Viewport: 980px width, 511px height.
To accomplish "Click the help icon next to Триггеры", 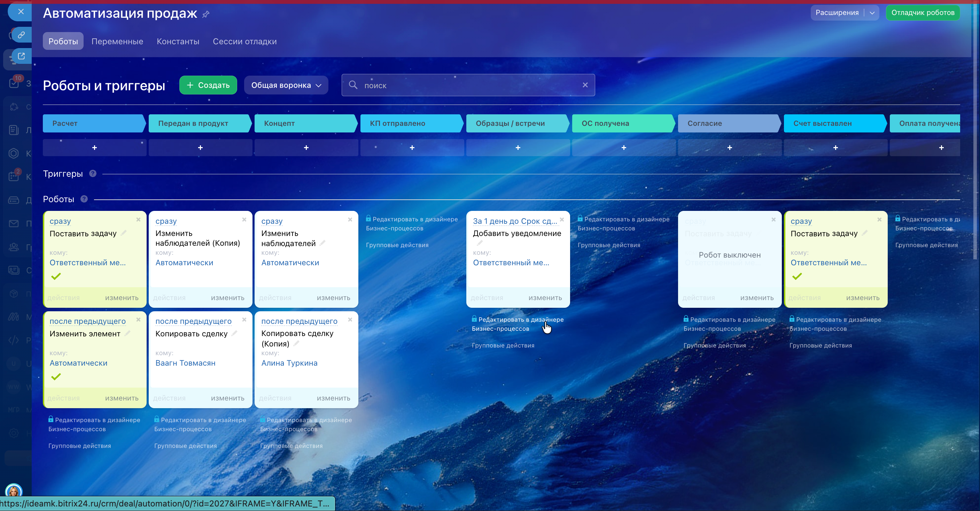I will (93, 174).
